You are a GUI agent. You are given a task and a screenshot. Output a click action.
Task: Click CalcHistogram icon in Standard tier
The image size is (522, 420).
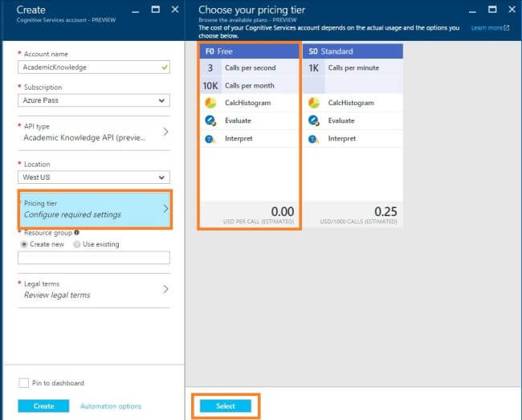click(x=313, y=103)
